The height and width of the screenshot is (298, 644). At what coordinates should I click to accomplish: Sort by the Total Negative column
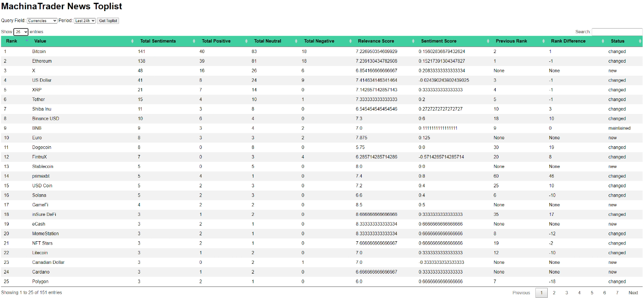pyautogui.click(x=326, y=41)
